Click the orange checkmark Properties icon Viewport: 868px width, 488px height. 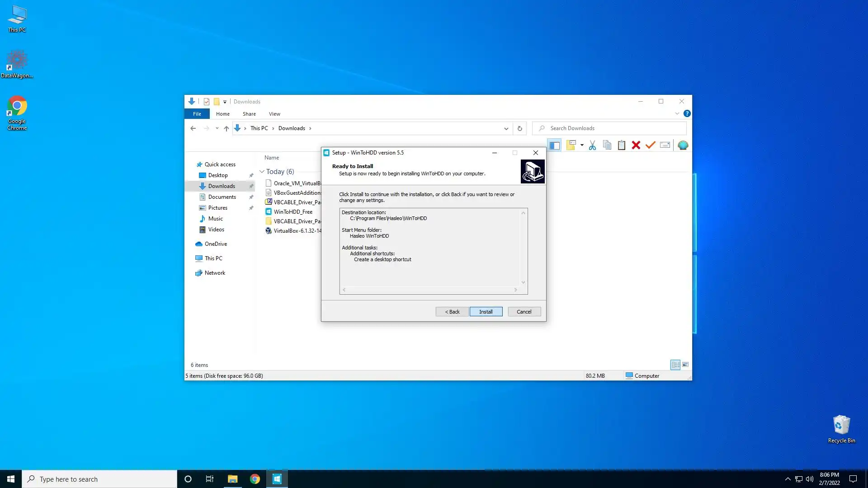point(651,145)
